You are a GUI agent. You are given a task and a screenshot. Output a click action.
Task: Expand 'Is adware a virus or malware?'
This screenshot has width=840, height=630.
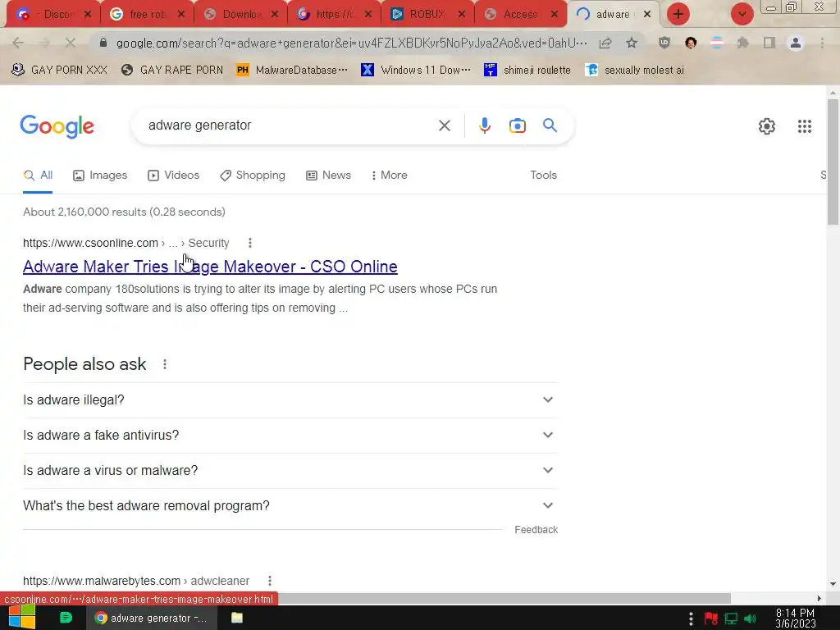pyautogui.click(x=290, y=471)
